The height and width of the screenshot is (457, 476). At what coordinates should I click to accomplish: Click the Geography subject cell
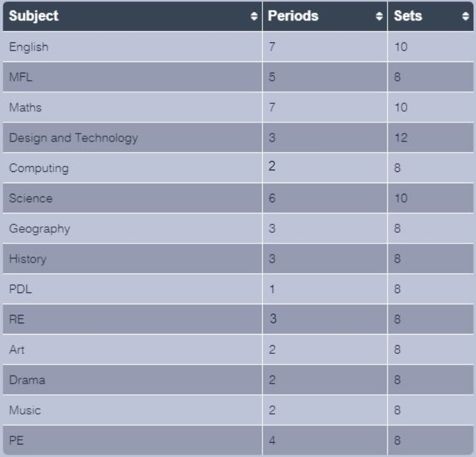[40, 229]
